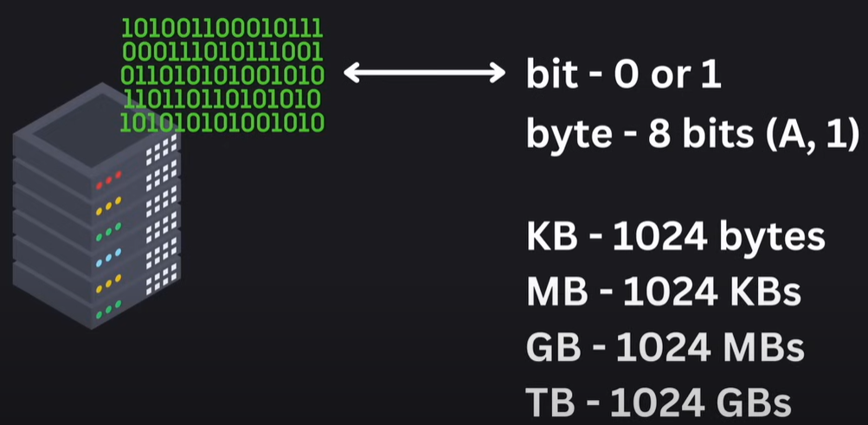Click the first green binary row 1010011000010111
The width and height of the screenshot is (868, 425).
[222, 28]
